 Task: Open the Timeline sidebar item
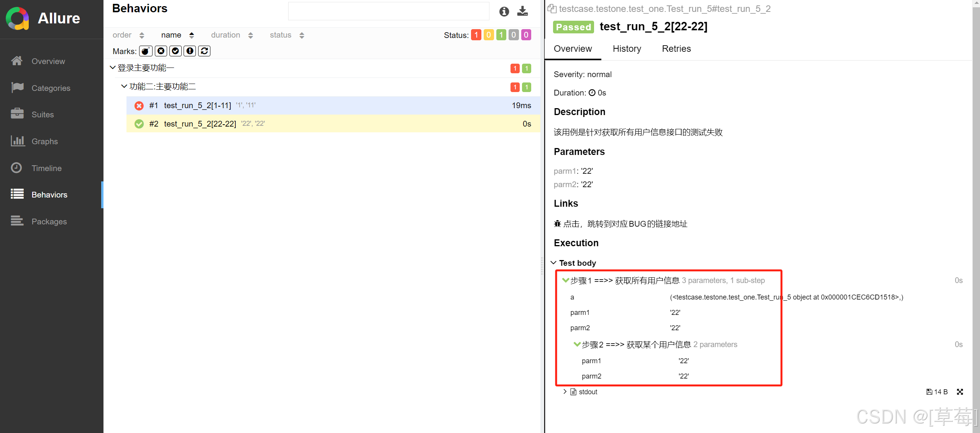[x=46, y=168]
